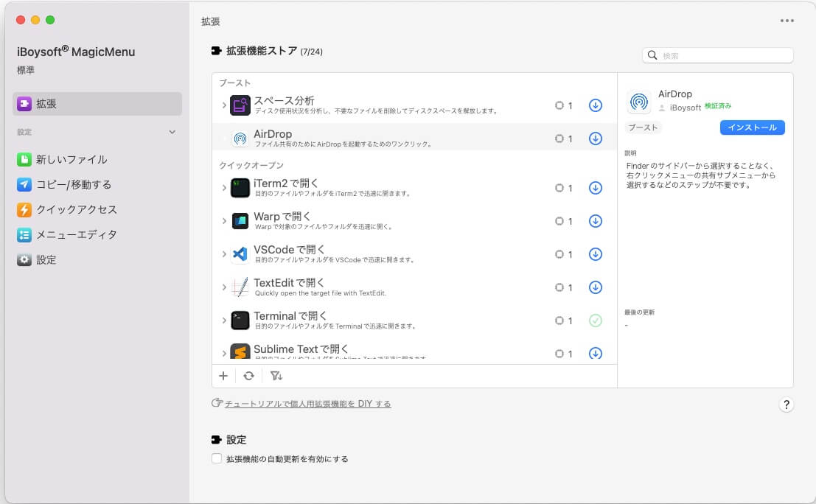
Task: Click the クイックオープン section header
Action: (x=251, y=165)
